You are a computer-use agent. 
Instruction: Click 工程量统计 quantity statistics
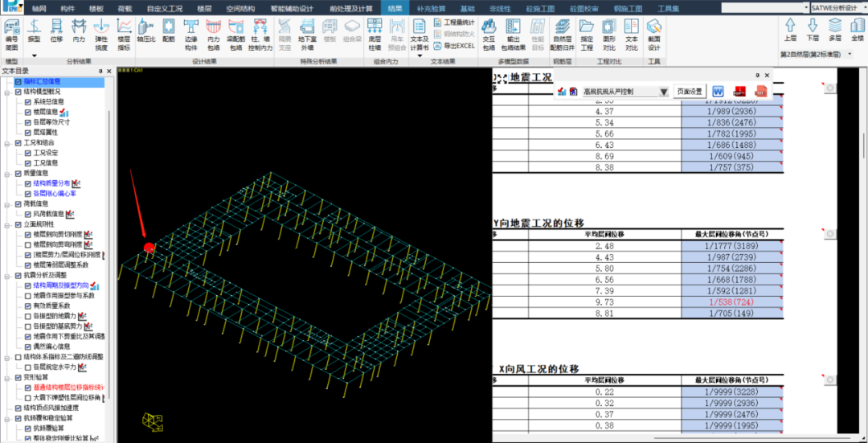(454, 23)
